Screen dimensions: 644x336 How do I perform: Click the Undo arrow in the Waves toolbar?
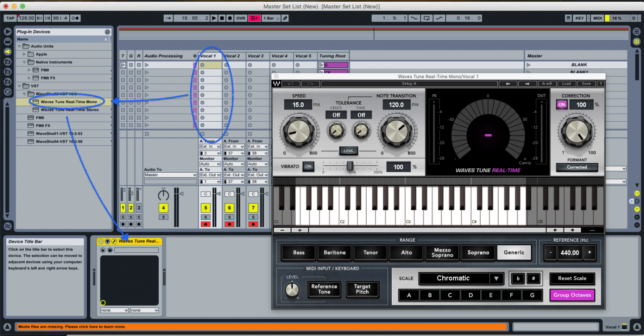tap(291, 84)
